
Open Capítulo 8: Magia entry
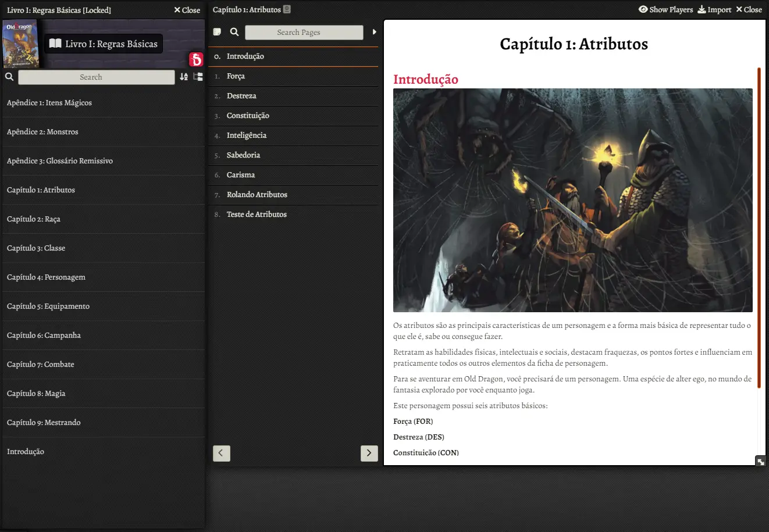[x=104, y=394]
